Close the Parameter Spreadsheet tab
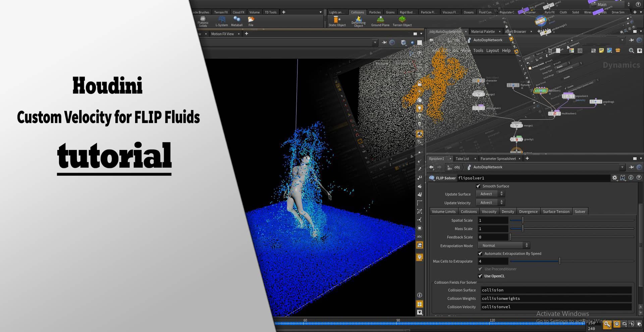The height and width of the screenshot is (332, 644). [520, 159]
